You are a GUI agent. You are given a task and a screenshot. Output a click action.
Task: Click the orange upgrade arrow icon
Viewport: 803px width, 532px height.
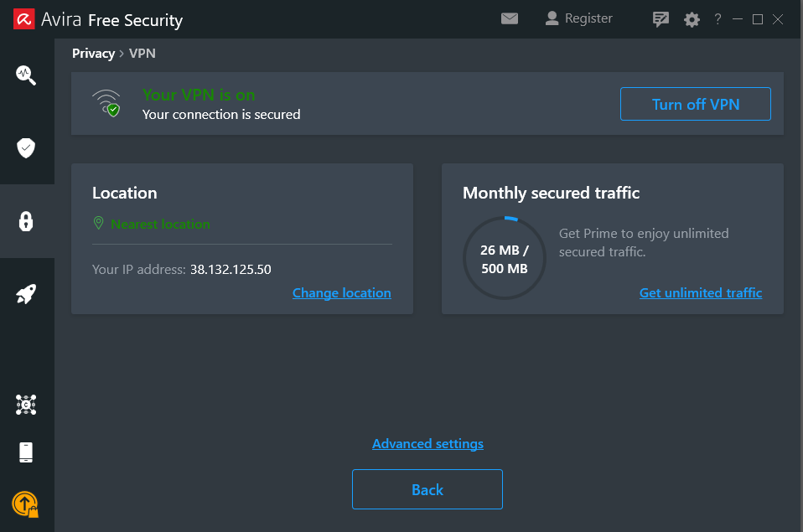tap(26, 504)
